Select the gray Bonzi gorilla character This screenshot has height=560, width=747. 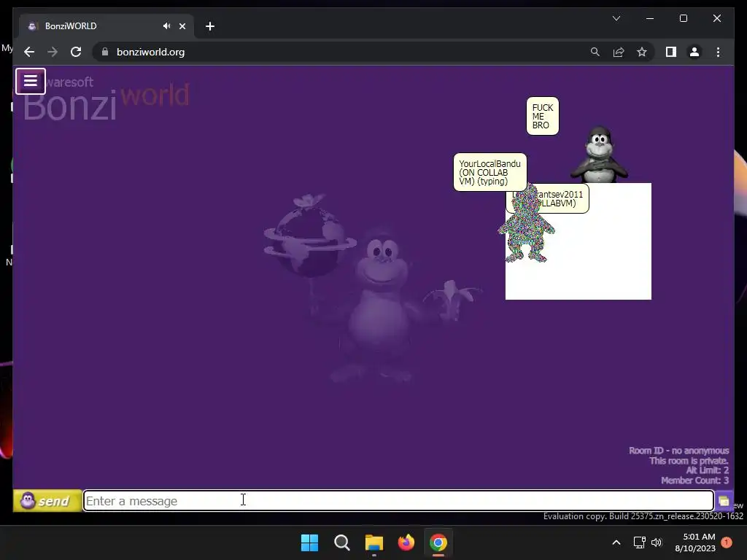point(600,155)
